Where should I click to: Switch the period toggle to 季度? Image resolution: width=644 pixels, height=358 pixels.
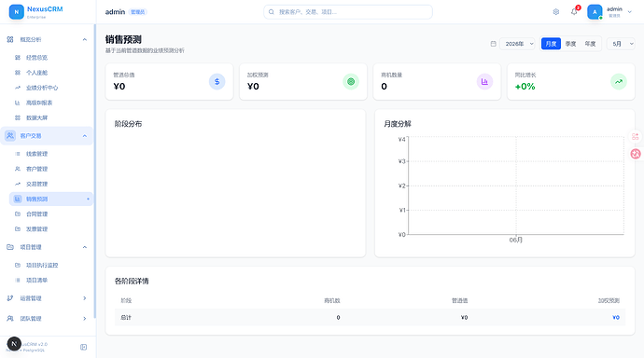(570, 44)
